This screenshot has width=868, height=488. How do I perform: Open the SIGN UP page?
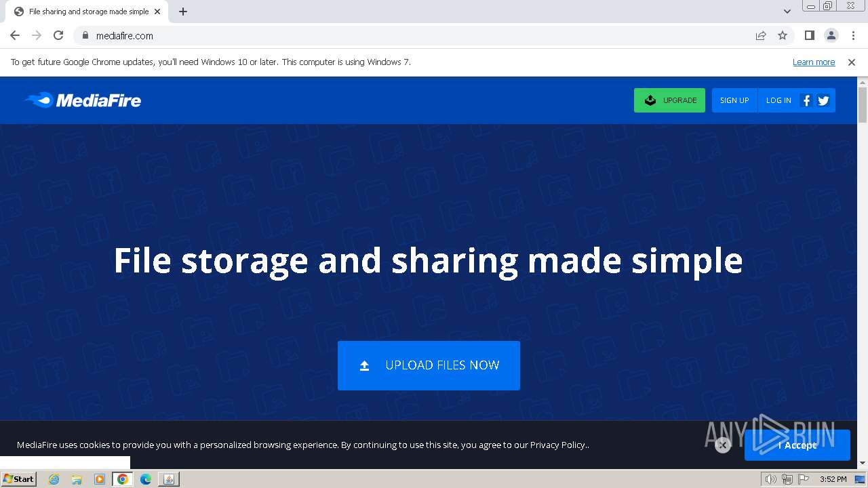coord(734,100)
